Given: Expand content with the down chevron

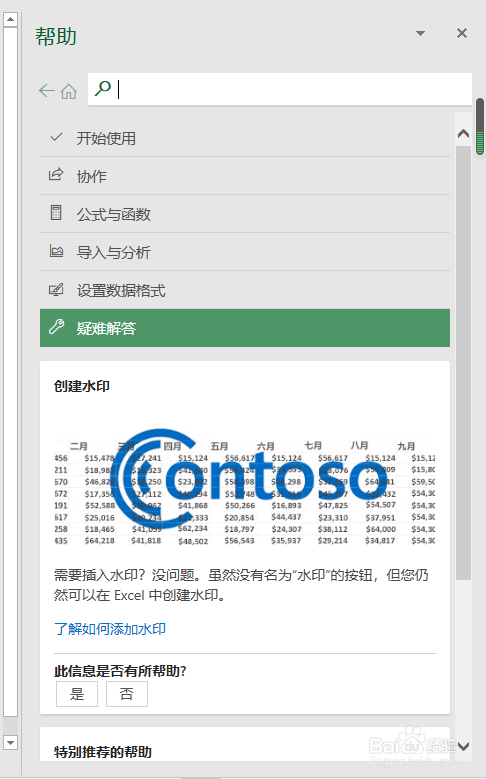Looking at the screenshot, I should point(463,746).
